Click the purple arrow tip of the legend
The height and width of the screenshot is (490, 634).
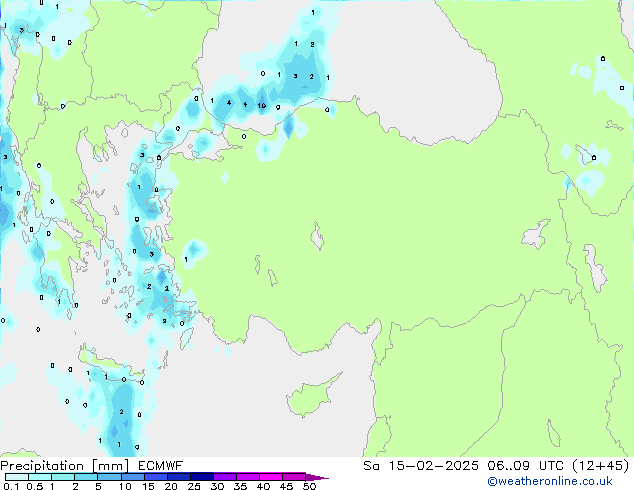[317, 477]
